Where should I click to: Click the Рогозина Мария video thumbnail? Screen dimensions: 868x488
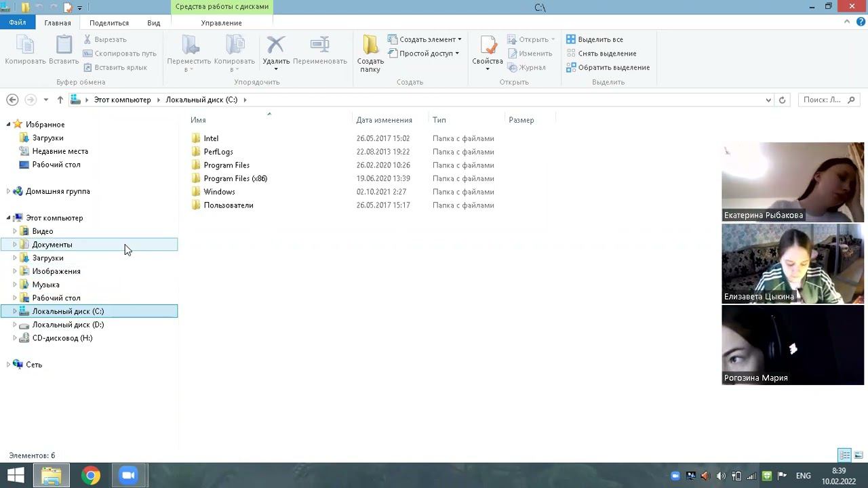793,344
